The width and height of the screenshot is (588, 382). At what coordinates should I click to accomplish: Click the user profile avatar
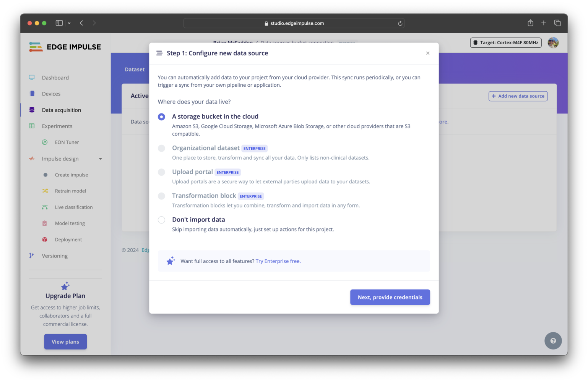pyautogui.click(x=553, y=43)
